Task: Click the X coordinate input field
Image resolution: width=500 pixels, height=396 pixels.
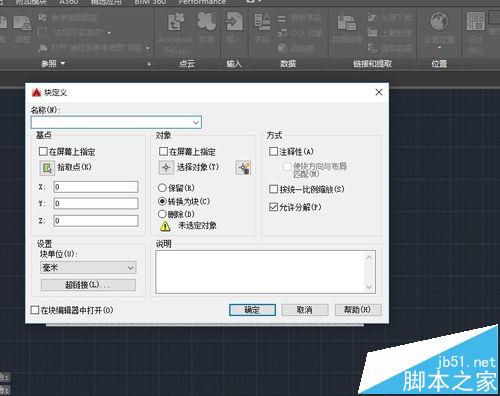Action: tap(96, 187)
